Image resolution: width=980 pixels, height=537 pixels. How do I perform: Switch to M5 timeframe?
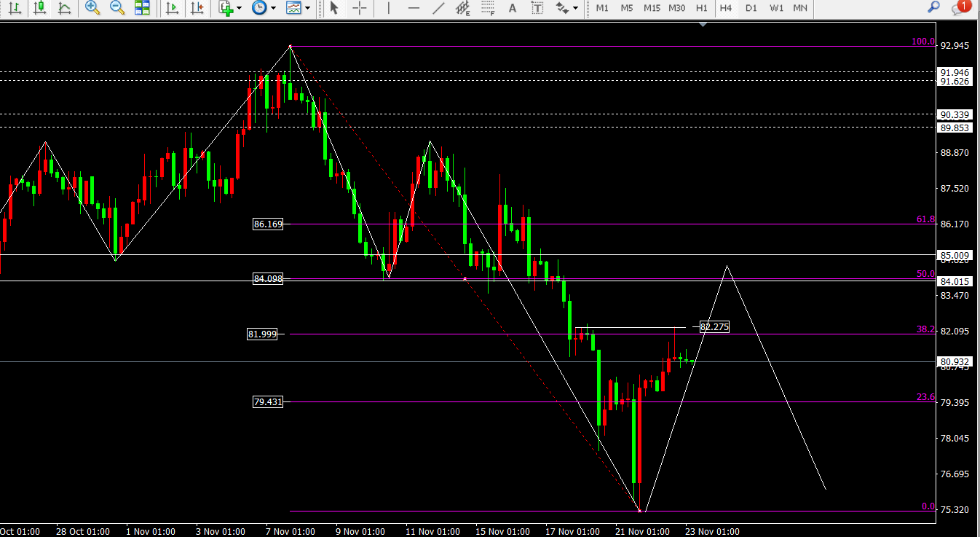(627, 8)
